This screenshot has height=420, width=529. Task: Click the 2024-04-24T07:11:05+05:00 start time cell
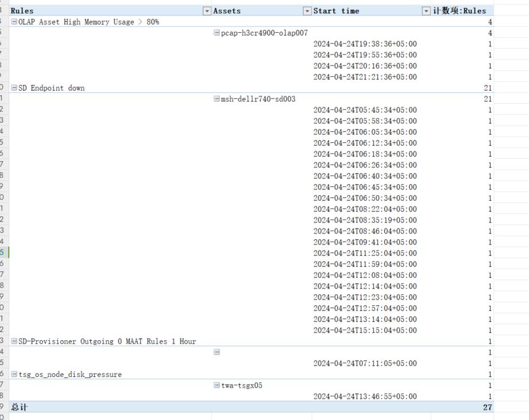(x=365, y=363)
